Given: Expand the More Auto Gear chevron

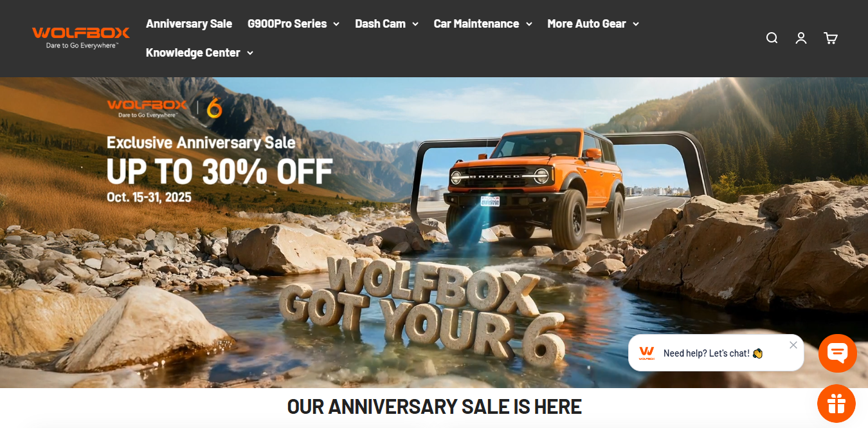Looking at the screenshot, I should (636, 24).
